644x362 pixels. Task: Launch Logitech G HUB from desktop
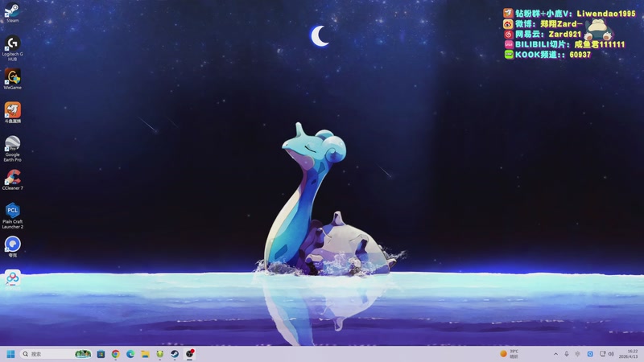pos(12,48)
